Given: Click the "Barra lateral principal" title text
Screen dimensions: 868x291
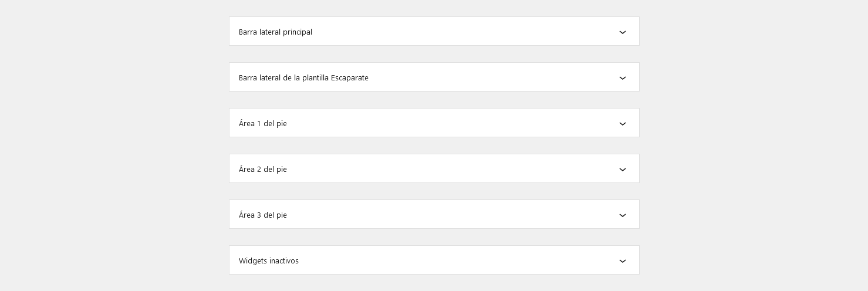Looking at the screenshot, I should tap(275, 32).
